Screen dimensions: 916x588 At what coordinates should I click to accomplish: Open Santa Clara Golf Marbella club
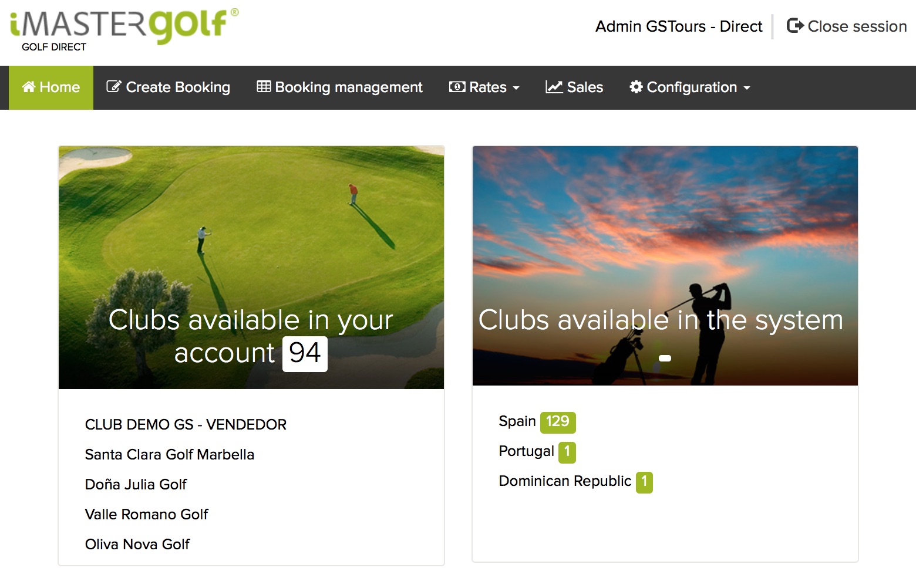tap(169, 455)
